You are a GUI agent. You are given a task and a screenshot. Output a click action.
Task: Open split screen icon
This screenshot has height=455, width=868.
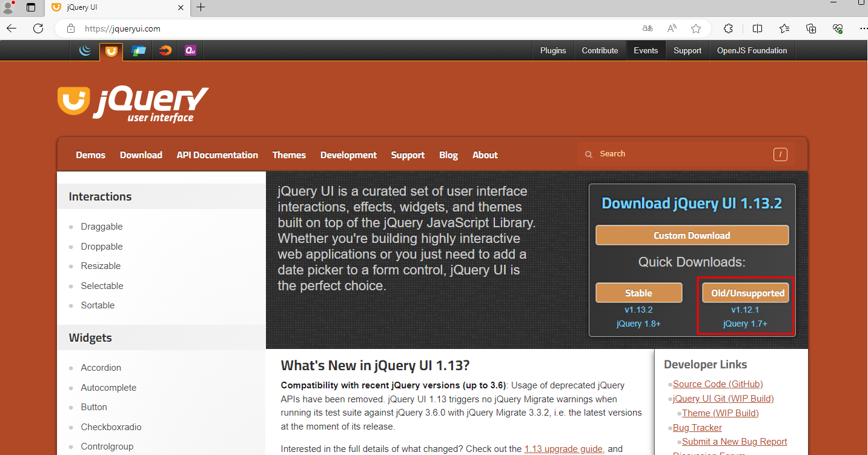click(757, 28)
